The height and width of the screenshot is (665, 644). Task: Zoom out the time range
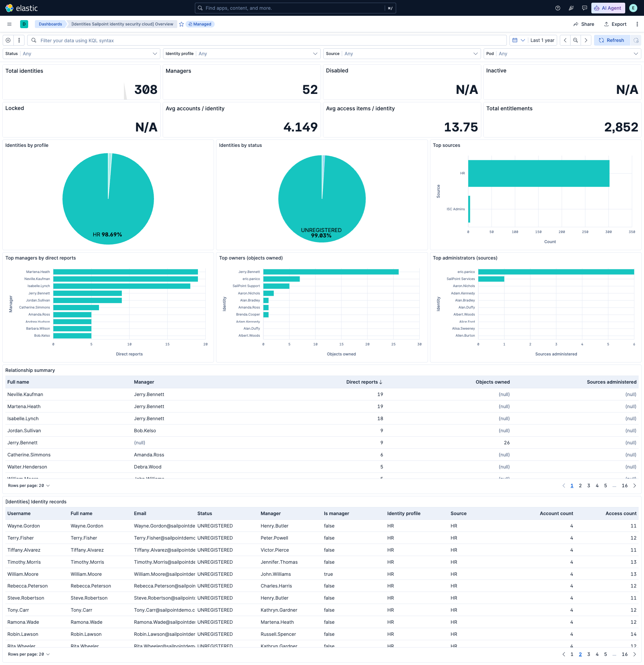576,40
